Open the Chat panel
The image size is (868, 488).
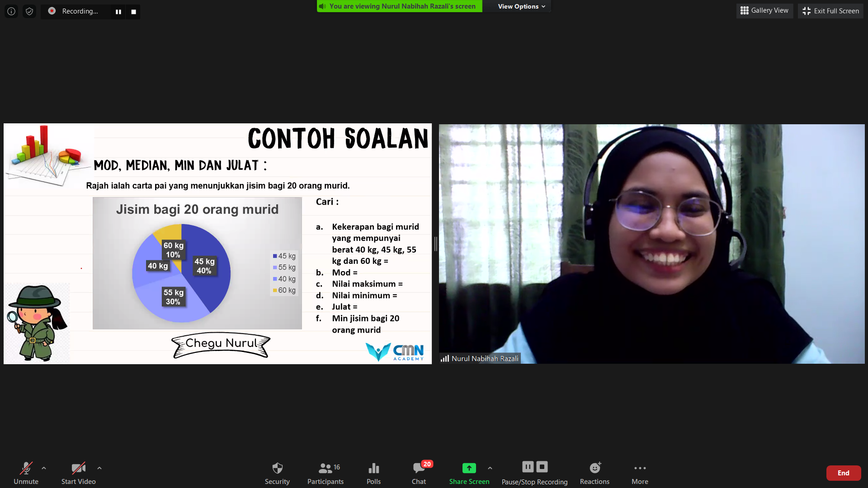pyautogui.click(x=418, y=473)
